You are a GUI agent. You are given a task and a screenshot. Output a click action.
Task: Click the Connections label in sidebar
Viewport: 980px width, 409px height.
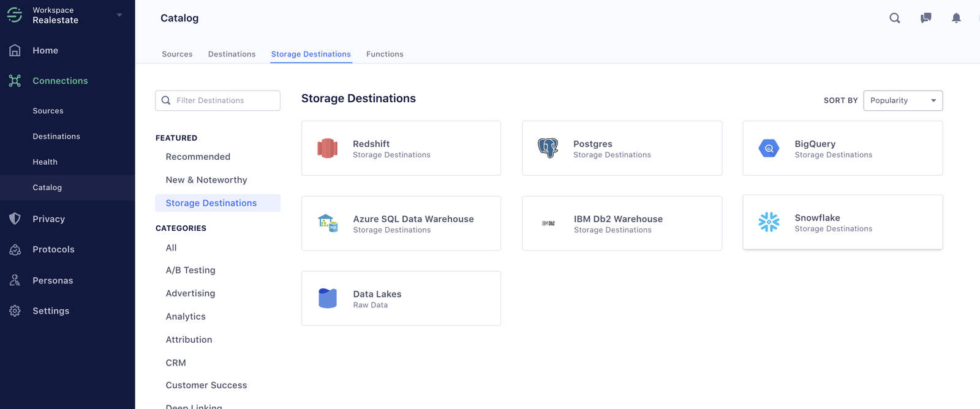(60, 80)
